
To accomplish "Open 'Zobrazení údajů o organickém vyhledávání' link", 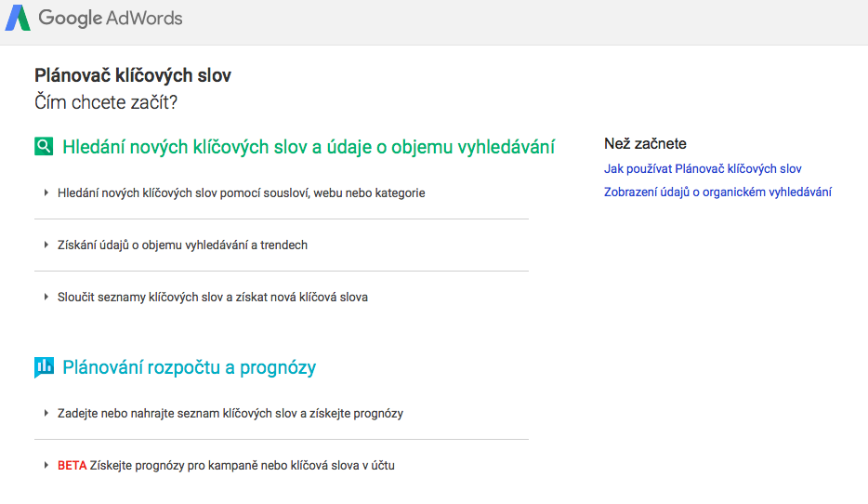I will [x=717, y=192].
